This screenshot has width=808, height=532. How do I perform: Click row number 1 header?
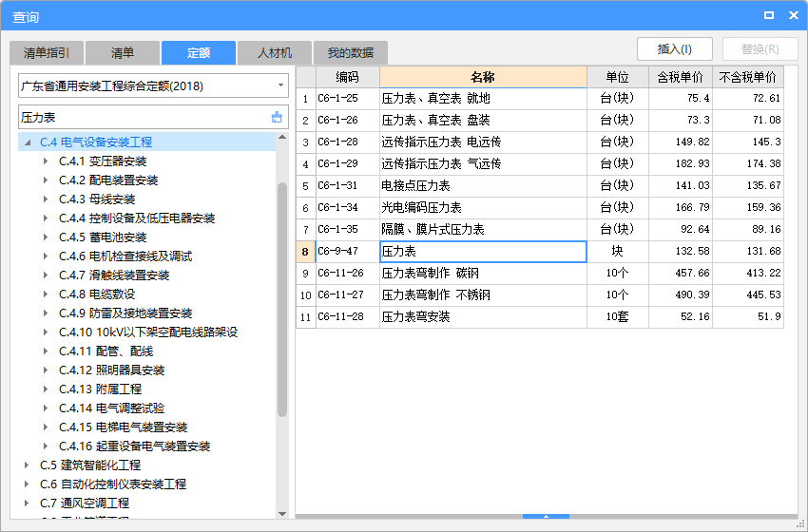[305, 99]
